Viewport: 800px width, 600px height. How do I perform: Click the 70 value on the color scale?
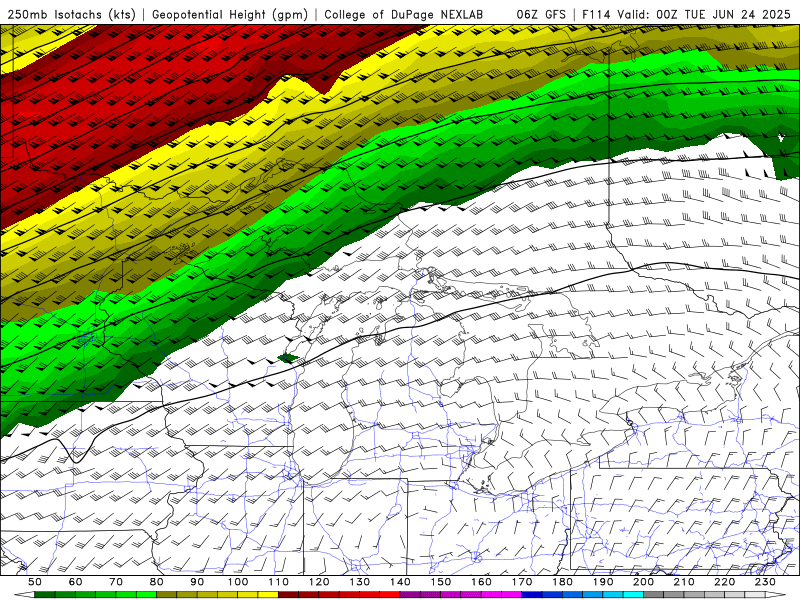116,582
